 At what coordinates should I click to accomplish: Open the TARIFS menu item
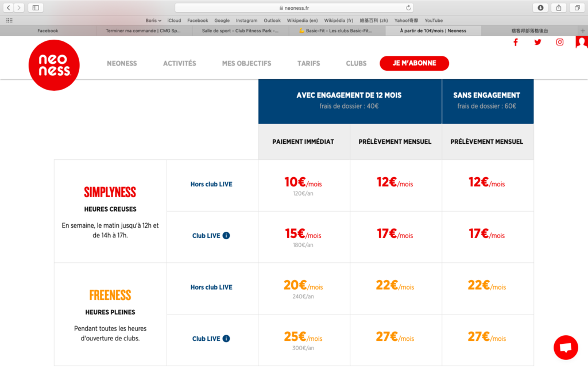308,63
